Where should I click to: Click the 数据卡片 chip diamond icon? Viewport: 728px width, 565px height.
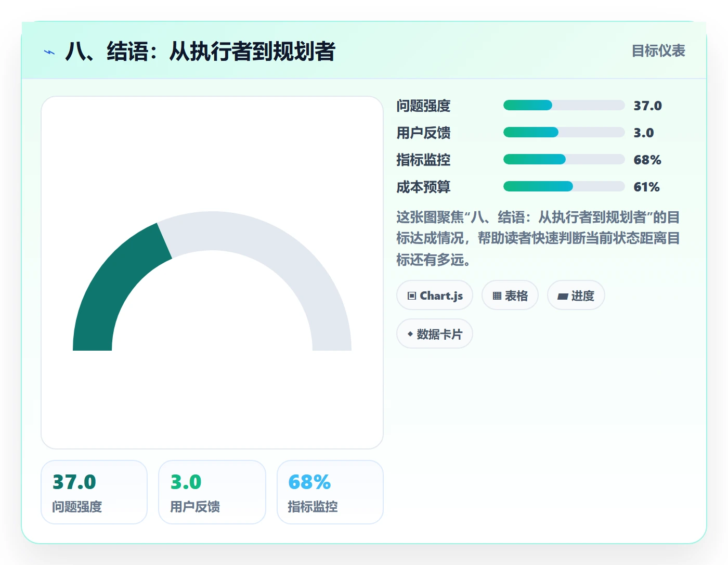[x=410, y=334]
